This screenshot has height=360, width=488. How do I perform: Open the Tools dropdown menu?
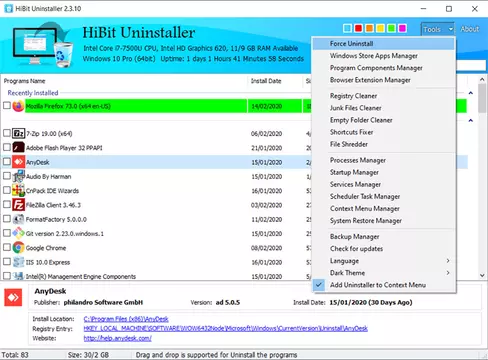pyautogui.click(x=437, y=29)
